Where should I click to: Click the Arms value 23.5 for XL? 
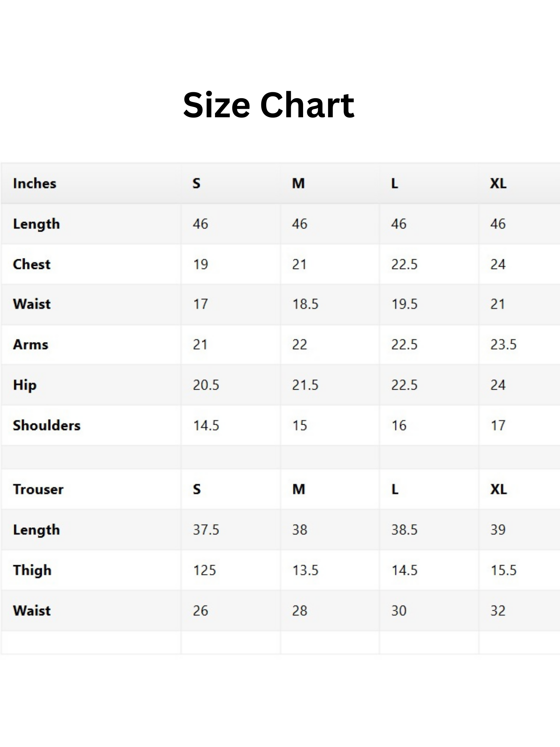503,344
